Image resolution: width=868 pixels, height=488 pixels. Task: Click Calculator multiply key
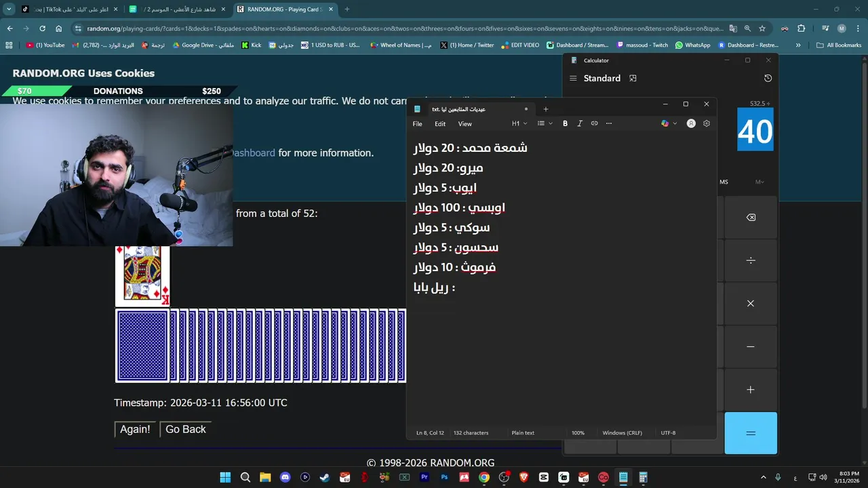coord(751,304)
